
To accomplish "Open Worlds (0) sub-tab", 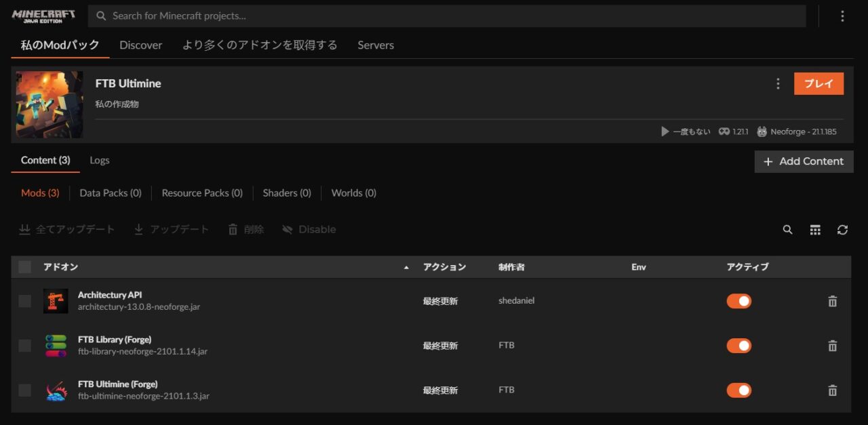I will [x=354, y=193].
